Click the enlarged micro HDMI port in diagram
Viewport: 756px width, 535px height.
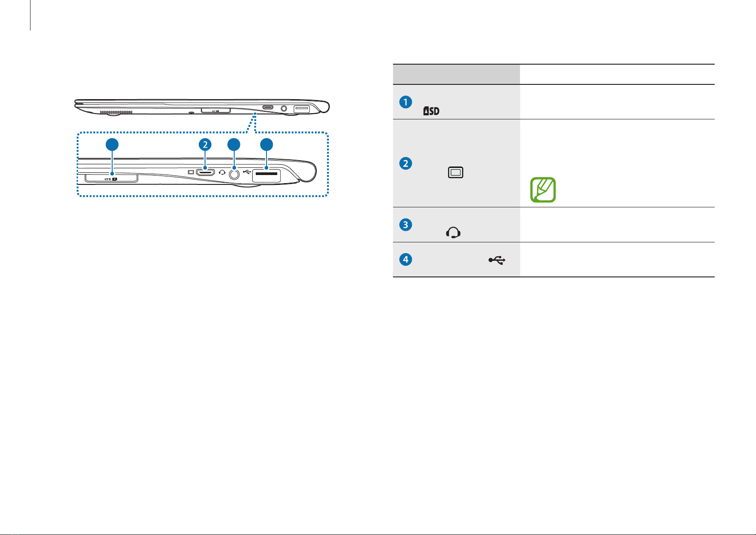pos(205,172)
